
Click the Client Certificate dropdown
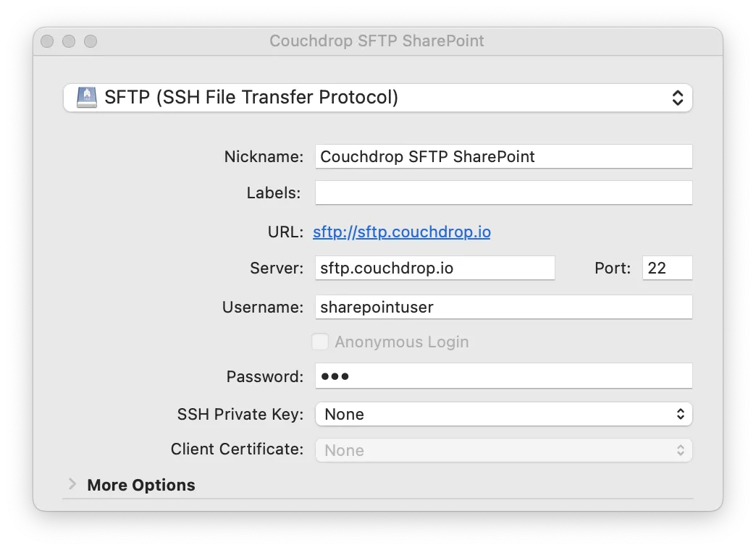(x=503, y=449)
